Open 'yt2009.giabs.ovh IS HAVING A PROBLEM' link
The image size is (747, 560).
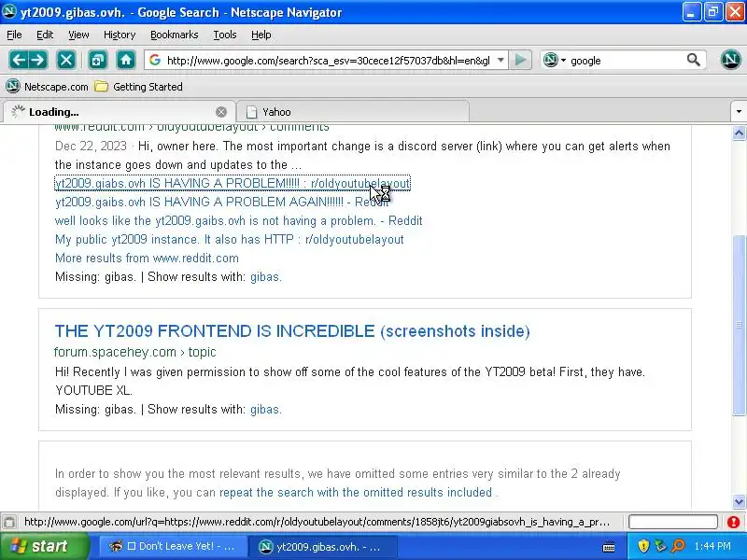pyautogui.click(x=233, y=183)
